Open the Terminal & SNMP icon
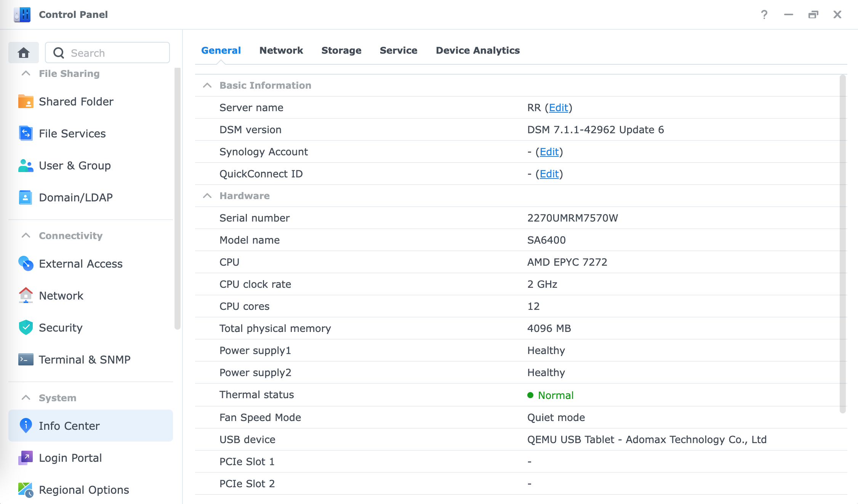 pyautogui.click(x=26, y=360)
